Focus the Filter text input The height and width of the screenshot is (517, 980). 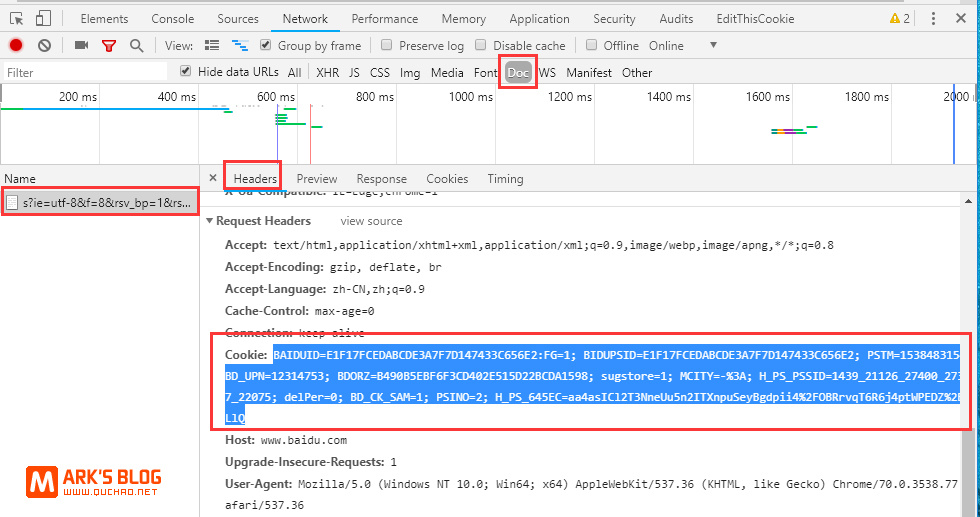tap(86, 73)
